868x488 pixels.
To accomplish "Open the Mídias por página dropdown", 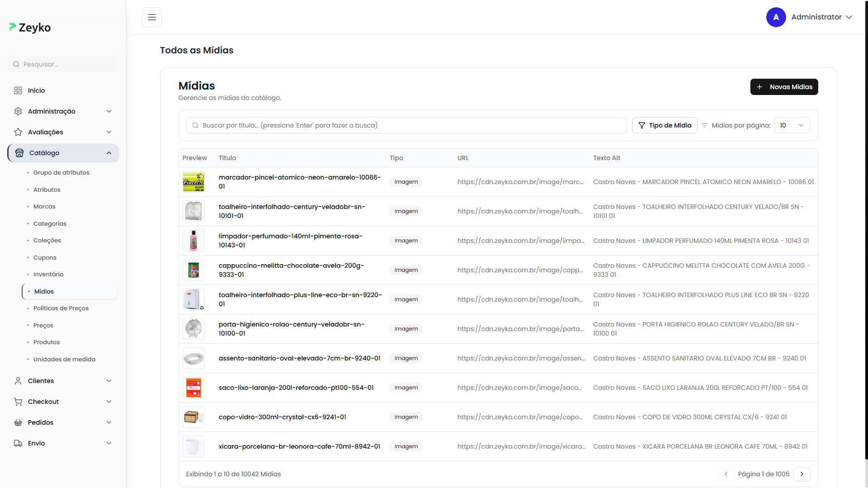I will pyautogui.click(x=792, y=125).
